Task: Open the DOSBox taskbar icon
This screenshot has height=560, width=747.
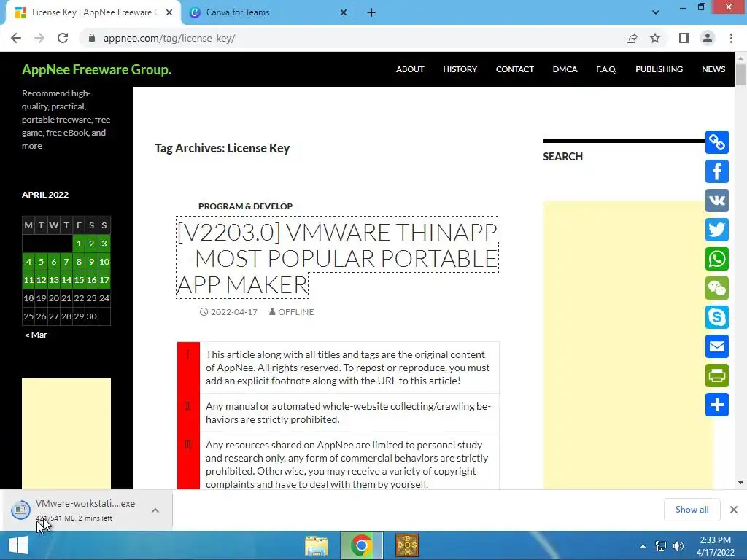Action: coord(407,545)
